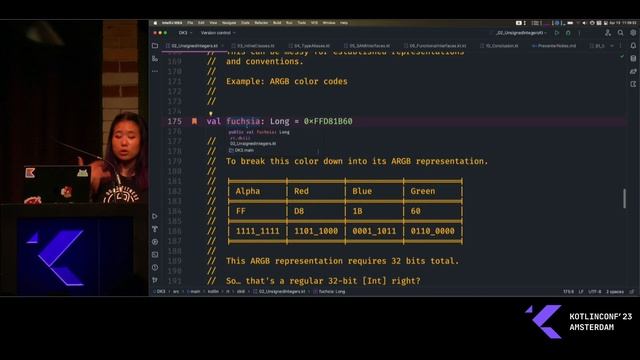This screenshot has width=640, height=360.
Task: Change the LF line separator in status bar
Action: pos(581,291)
